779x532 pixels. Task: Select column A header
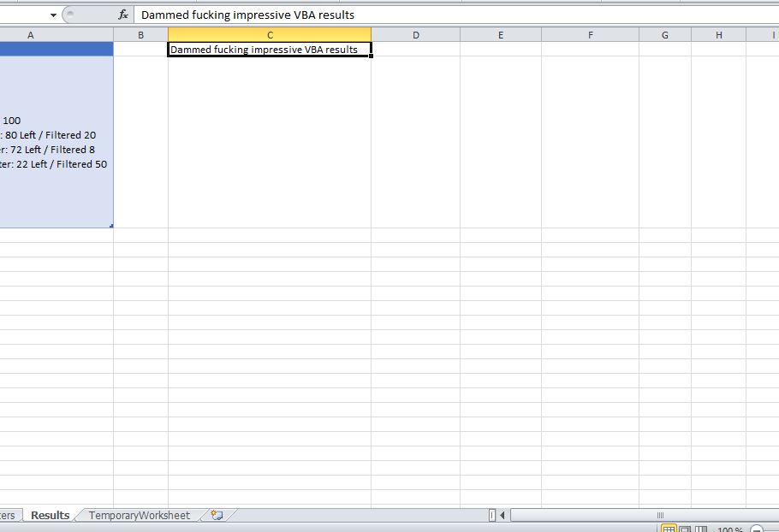tap(56, 35)
